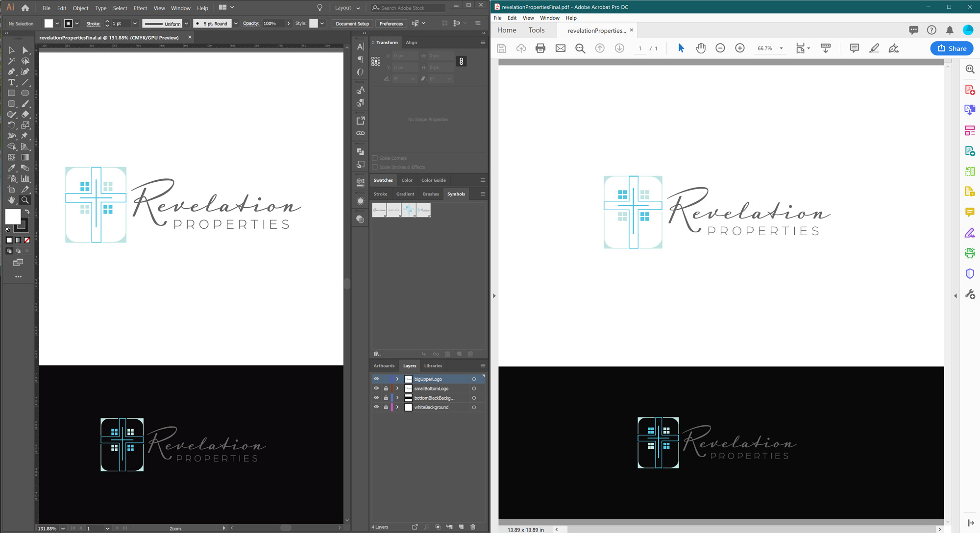Click the Document Setup button
This screenshot has width=980, height=533.
tap(352, 24)
